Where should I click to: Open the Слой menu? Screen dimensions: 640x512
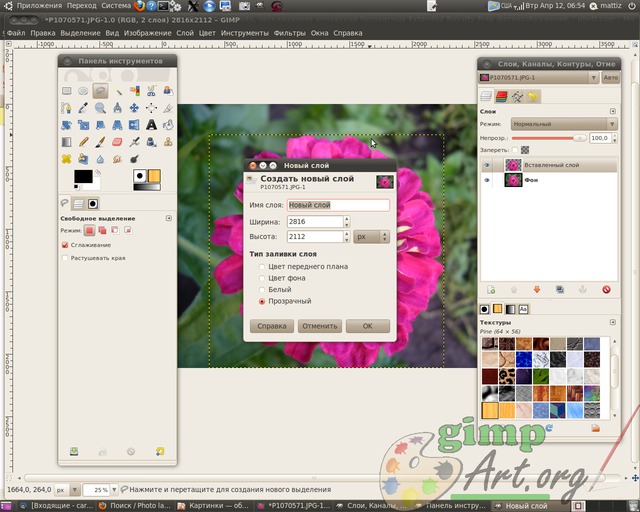click(185, 33)
